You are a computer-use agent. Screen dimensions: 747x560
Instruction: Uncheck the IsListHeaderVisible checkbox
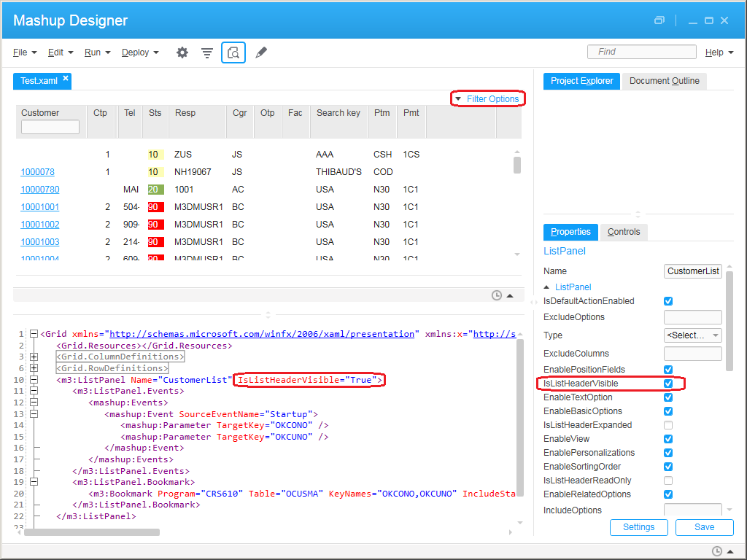(668, 384)
